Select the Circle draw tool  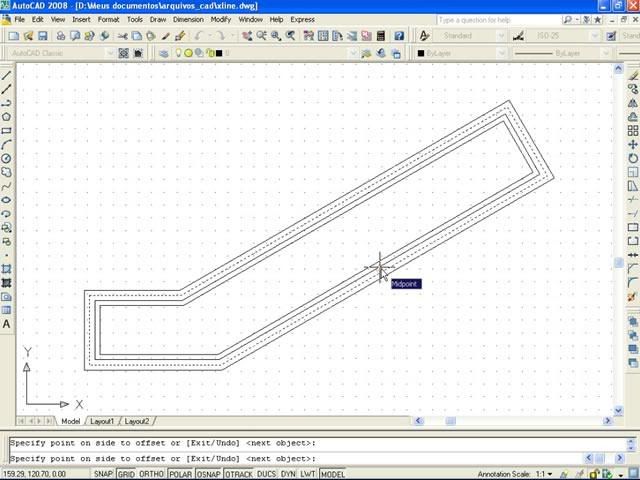(x=6, y=158)
